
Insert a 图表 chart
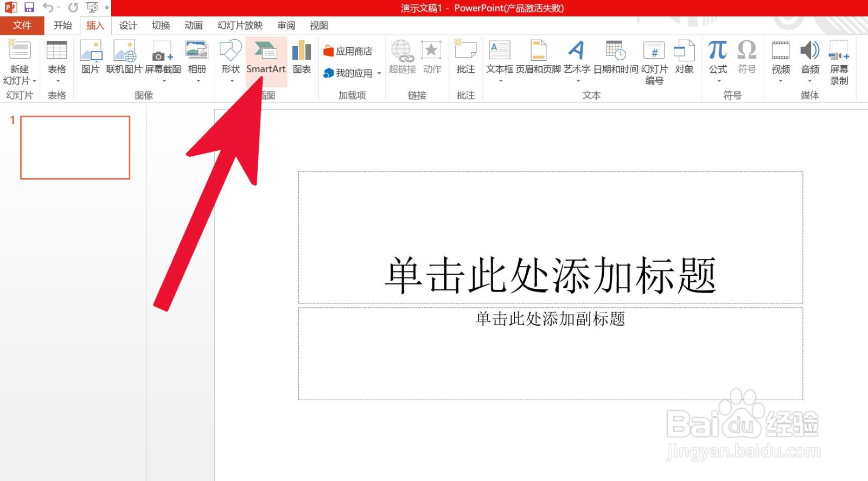302,58
